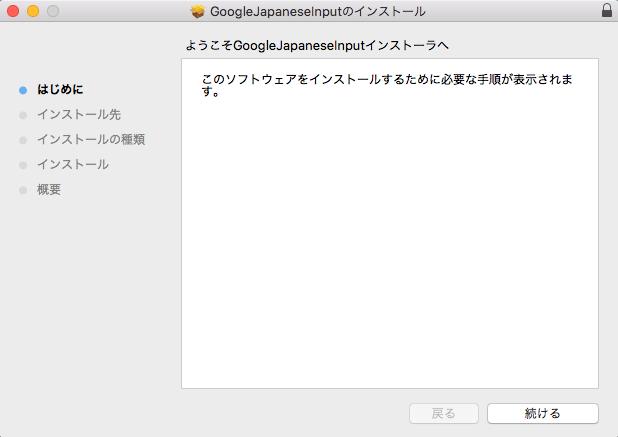Select the インストール step in sidebar
The image size is (618, 437).
pos(73,164)
